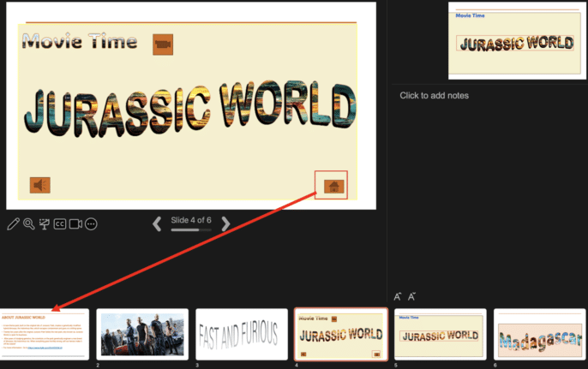Screen dimensions: 588x369
Task: Click the black screen presentation icon
Action: 45,224
